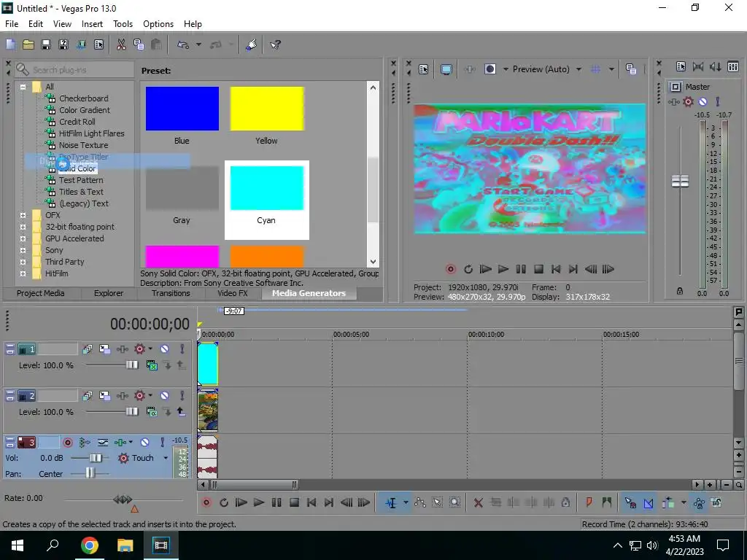The width and height of the screenshot is (747, 560).
Task: Switch to the Video FX tab
Action: [233, 293]
